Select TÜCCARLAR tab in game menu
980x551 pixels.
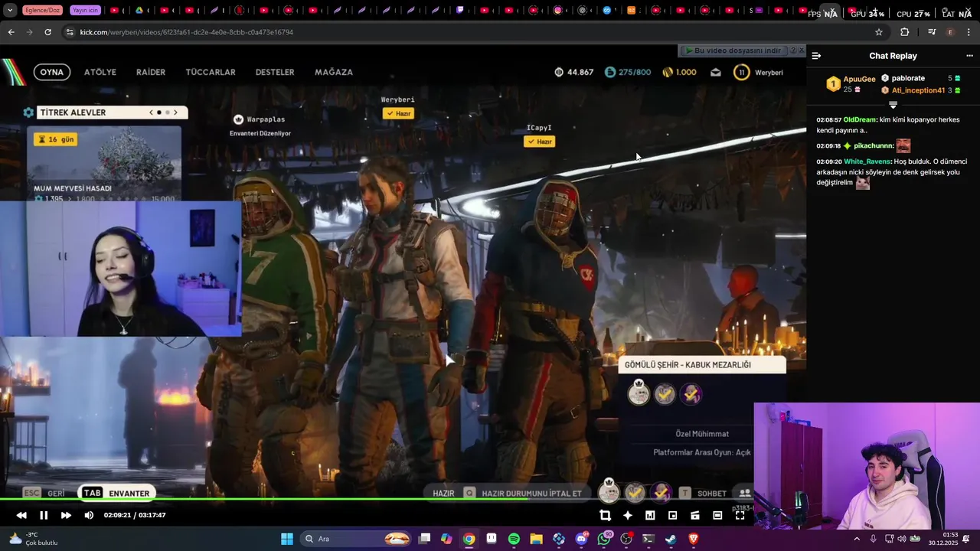(x=211, y=72)
